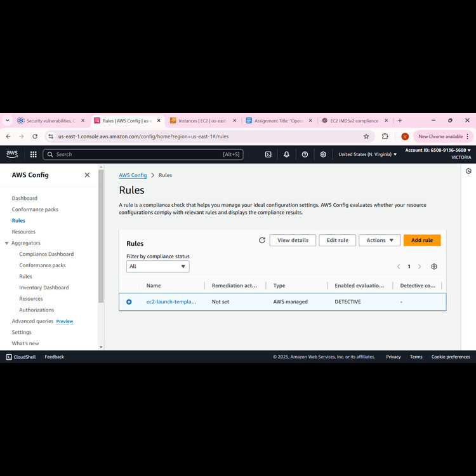Click the AWS Config breadcrumb link
Screen dimensions: 476x476
pos(133,175)
